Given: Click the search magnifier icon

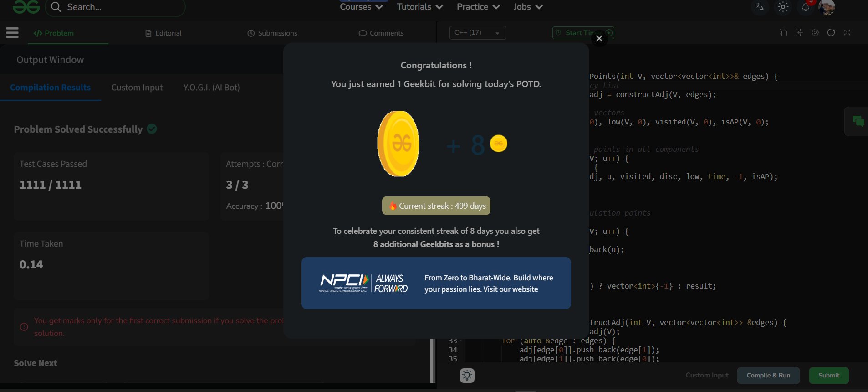Looking at the screenshot, I should pyautogui.click(x=56, y=7).
